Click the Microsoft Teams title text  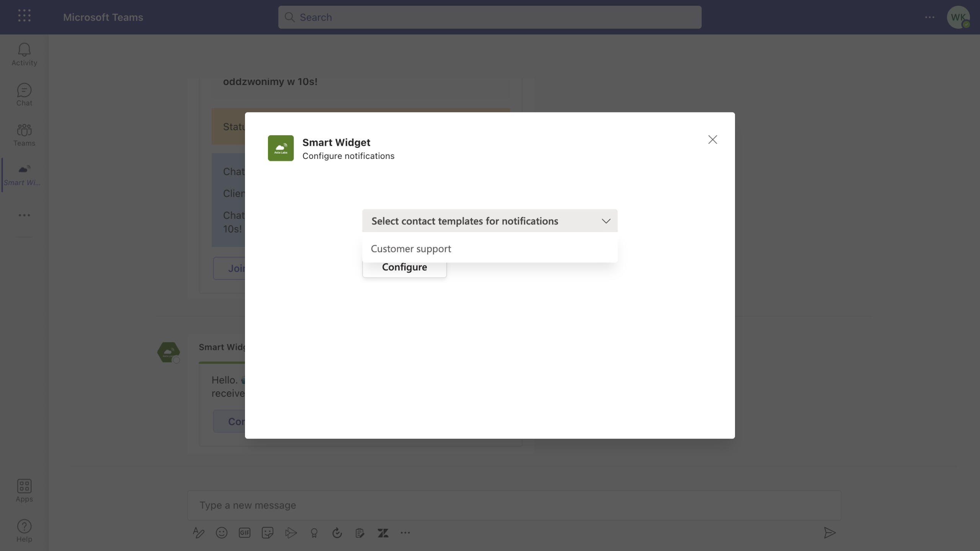tap(103, 17)
